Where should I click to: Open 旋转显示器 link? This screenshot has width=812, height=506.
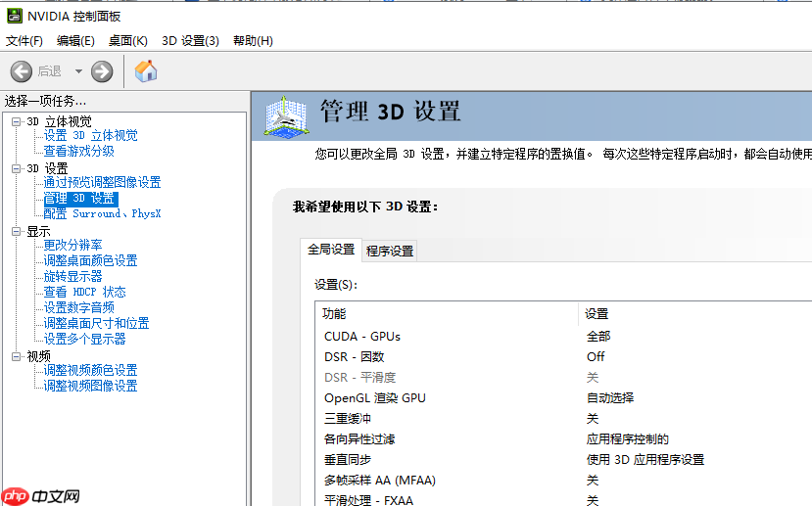(x=73, y=276)
